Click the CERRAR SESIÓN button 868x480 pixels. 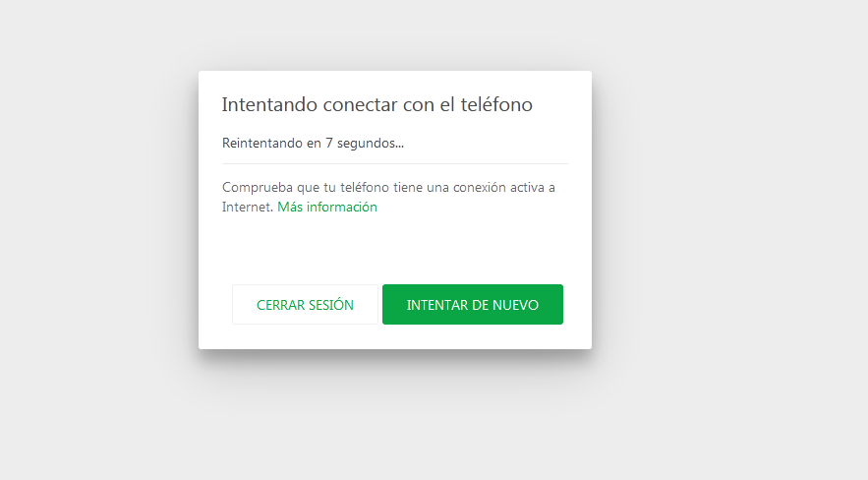tap(305, 305)
